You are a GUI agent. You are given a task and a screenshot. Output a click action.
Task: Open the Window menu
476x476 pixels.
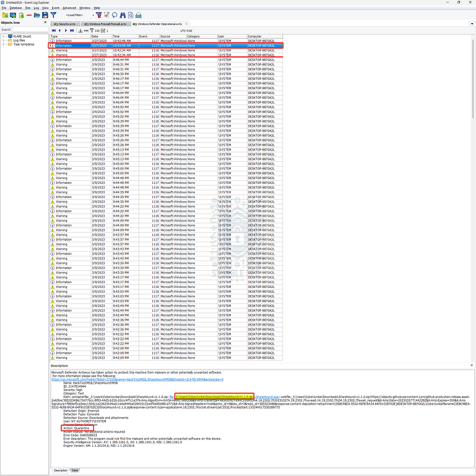coord(84,8)
